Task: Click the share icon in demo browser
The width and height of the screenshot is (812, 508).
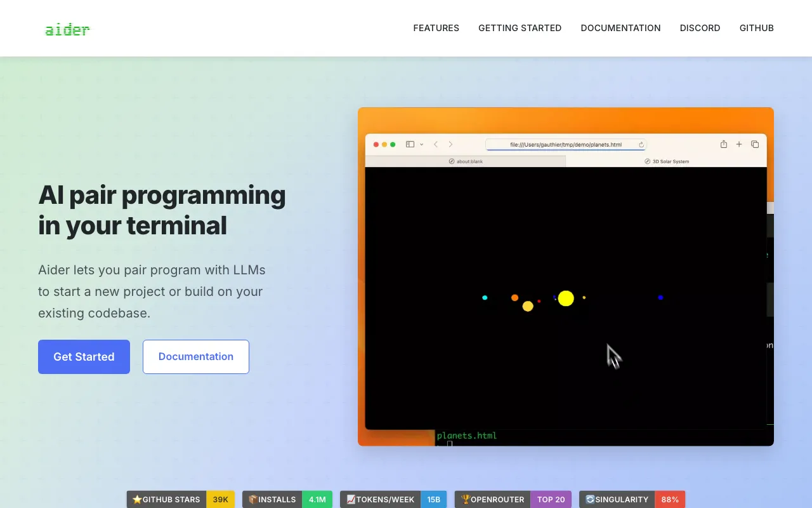Action: click(724, 144)
